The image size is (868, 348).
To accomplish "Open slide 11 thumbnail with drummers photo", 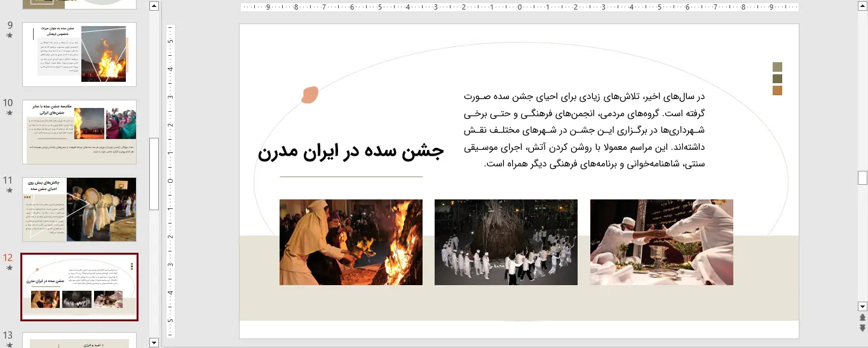I will (79, 210).
